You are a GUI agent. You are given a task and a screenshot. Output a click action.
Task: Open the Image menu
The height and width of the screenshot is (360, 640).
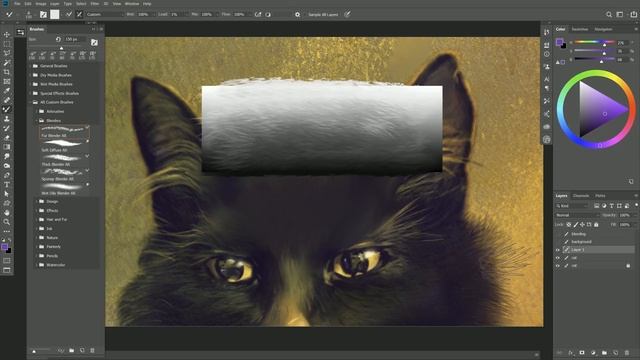tap(40, 3)
